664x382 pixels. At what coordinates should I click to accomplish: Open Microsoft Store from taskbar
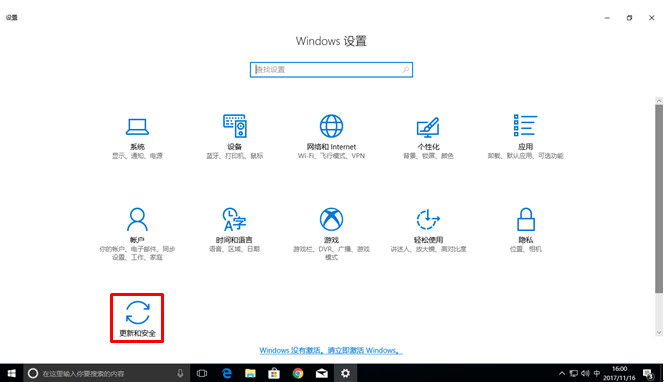[x=274, y=373]
